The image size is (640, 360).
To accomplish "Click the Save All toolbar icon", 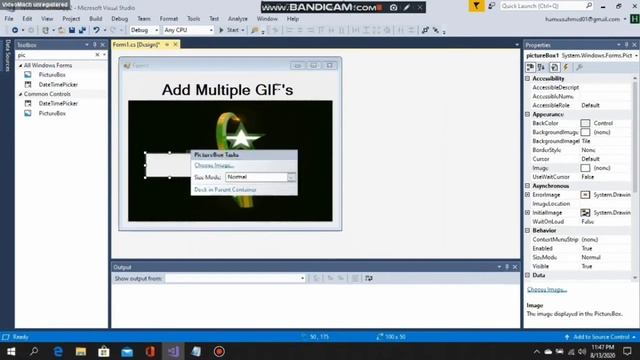I will (x=82, y=30).
